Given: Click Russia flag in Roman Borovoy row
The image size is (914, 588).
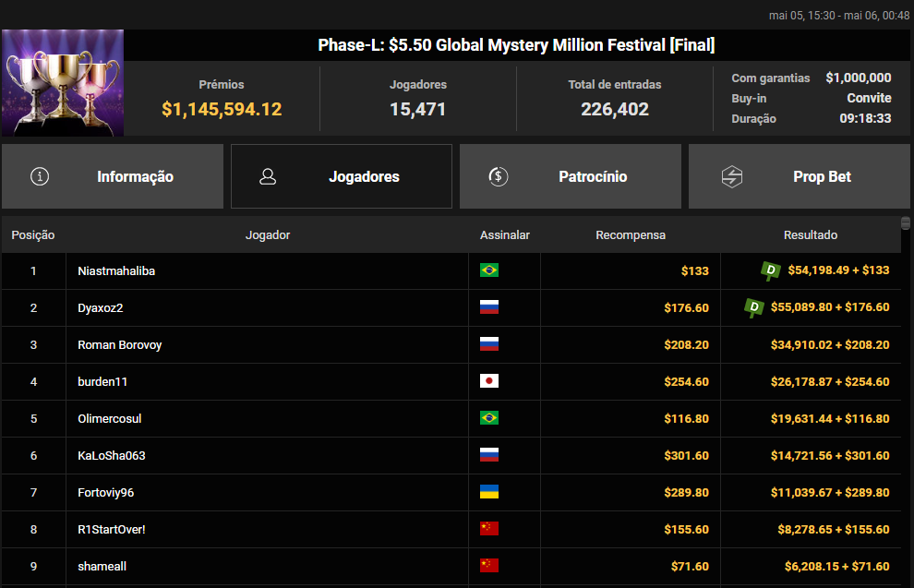Looking at the screenshot, I should [489, 343].
